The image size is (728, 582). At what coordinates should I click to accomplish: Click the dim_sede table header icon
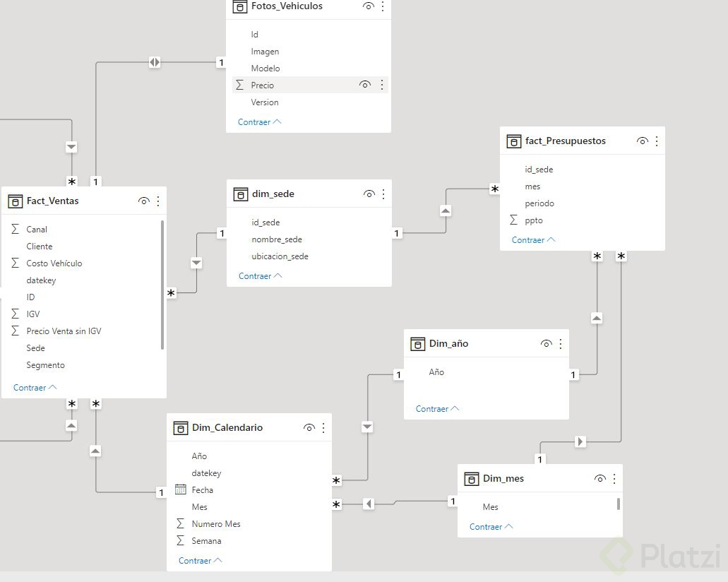[x=240, y=194]
